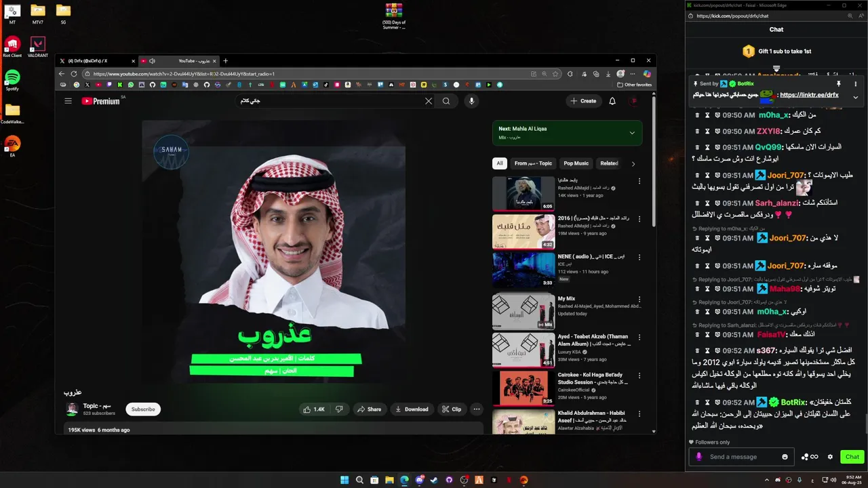868x488 pixels.
Task: Open the pinned message's three-dot options
Action: pos(856,84)
